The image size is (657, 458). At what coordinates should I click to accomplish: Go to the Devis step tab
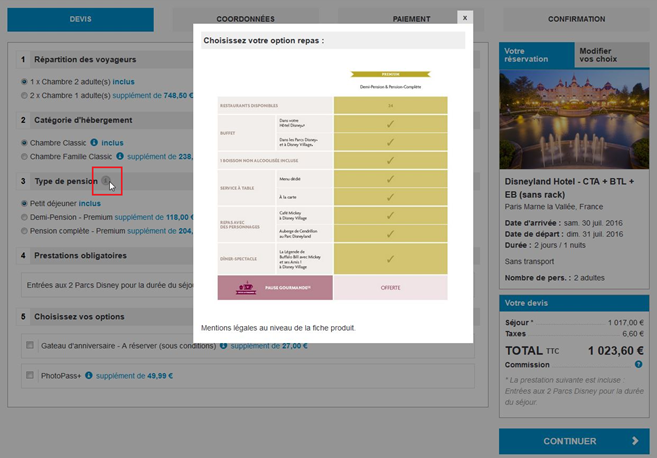click(x=80, y=19)
